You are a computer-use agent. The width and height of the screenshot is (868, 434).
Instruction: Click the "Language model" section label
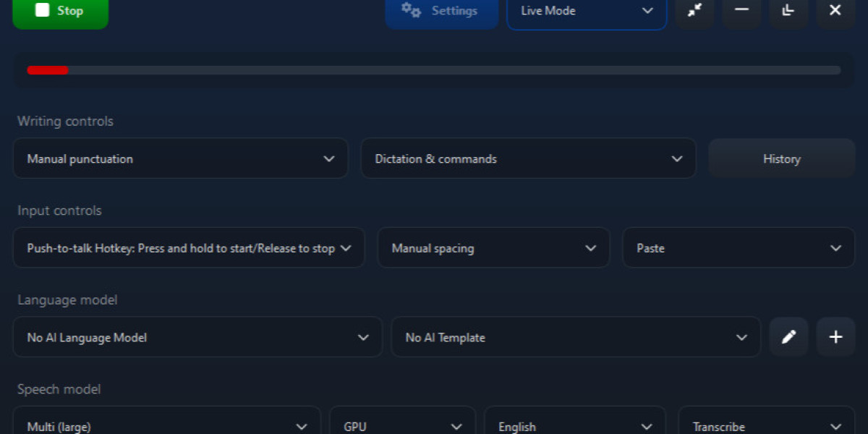[67, 300]
